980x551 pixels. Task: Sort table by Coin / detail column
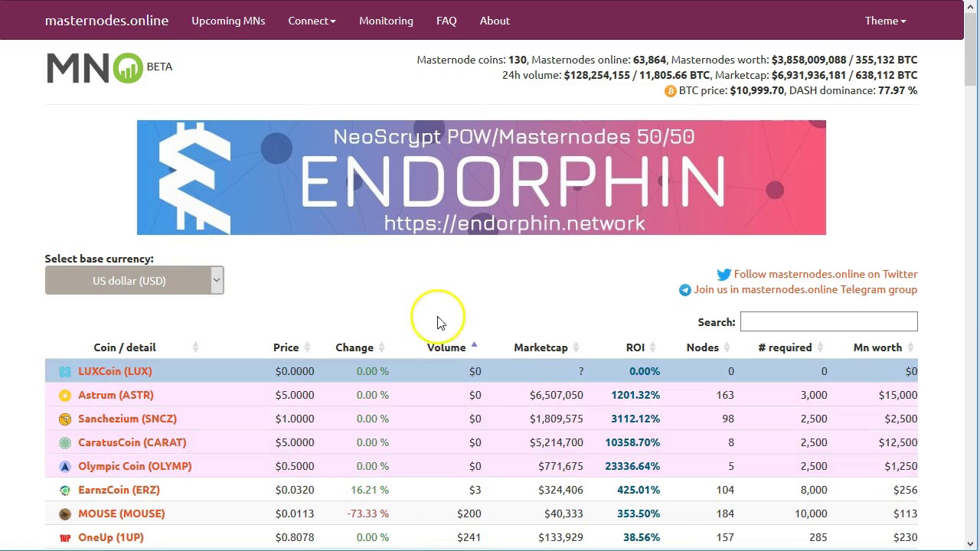click(125, 347)
